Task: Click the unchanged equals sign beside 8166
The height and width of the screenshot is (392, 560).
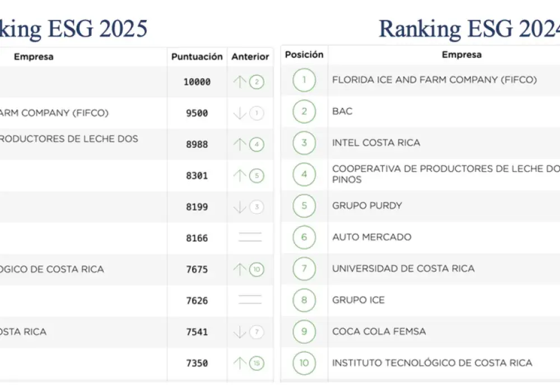Action: coord(250,237)
